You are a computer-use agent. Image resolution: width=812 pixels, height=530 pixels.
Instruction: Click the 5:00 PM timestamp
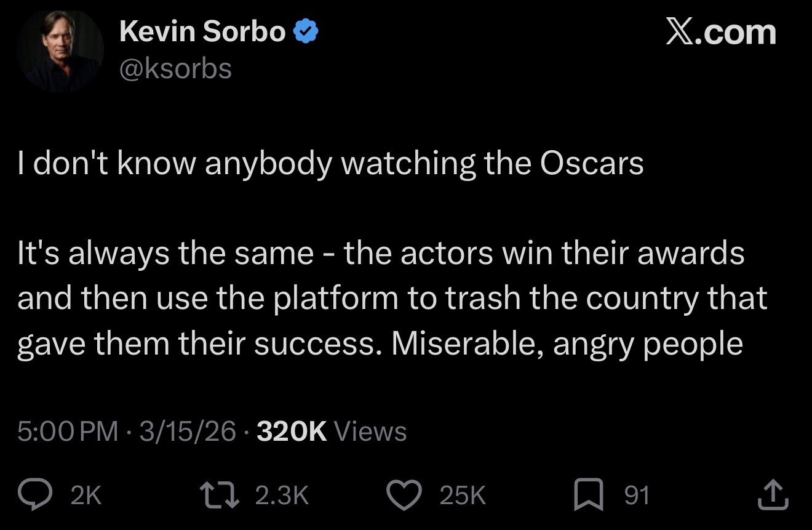(x=68, y=431)
